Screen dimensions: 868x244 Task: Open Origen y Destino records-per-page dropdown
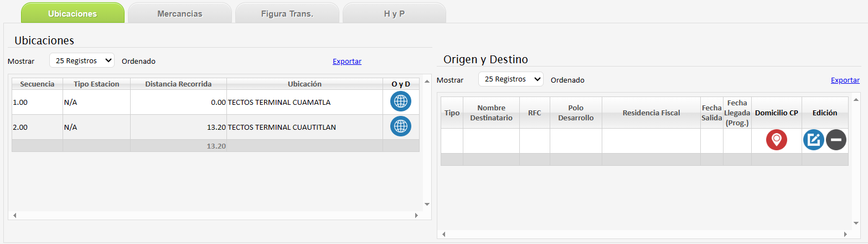click(510, 79)
